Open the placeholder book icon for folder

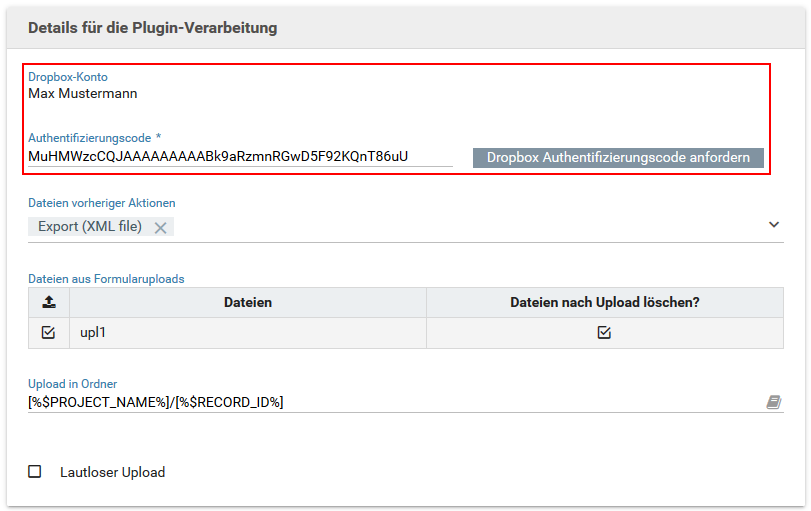773,402
